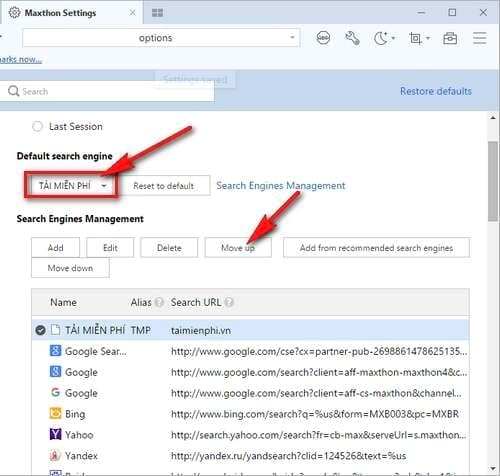Toggle night mode moon icon

pos(381,38)
